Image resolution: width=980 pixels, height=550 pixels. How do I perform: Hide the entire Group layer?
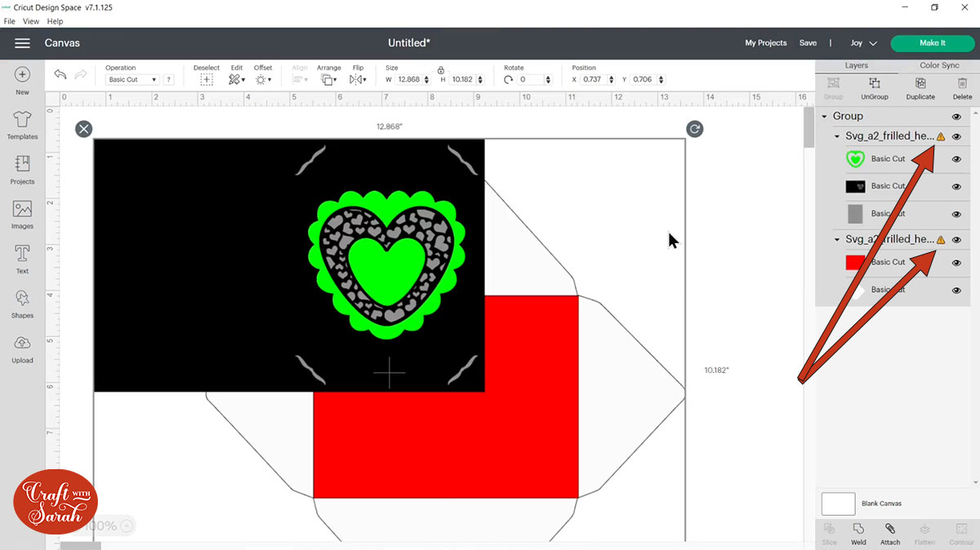click(x=955, y=116)
